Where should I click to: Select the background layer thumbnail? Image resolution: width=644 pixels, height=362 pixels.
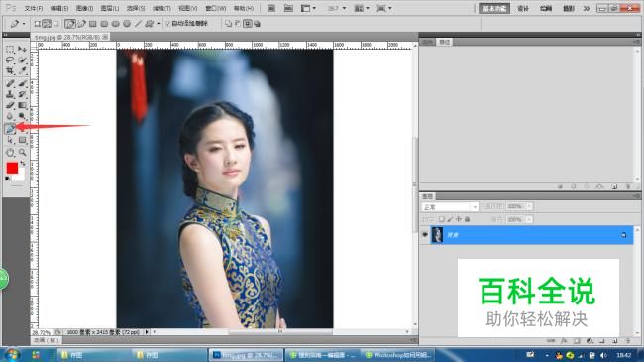point(437,235)
